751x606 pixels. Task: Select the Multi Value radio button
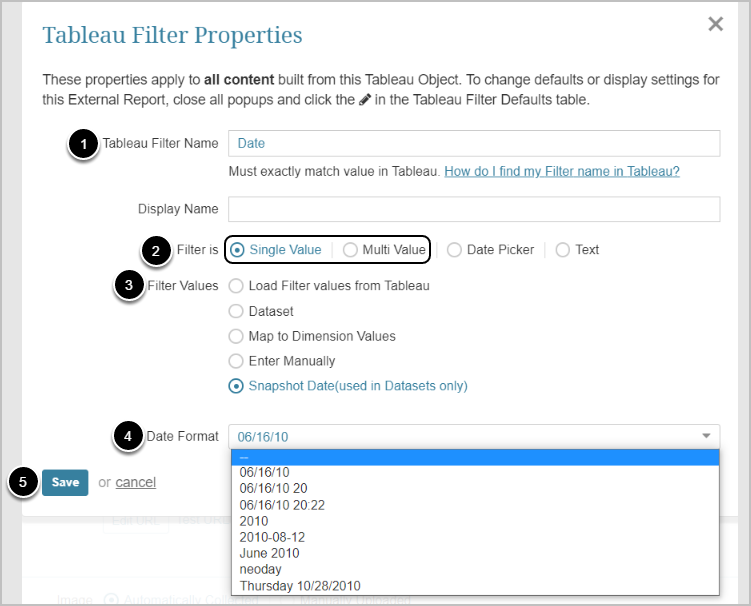pos(350,250)
